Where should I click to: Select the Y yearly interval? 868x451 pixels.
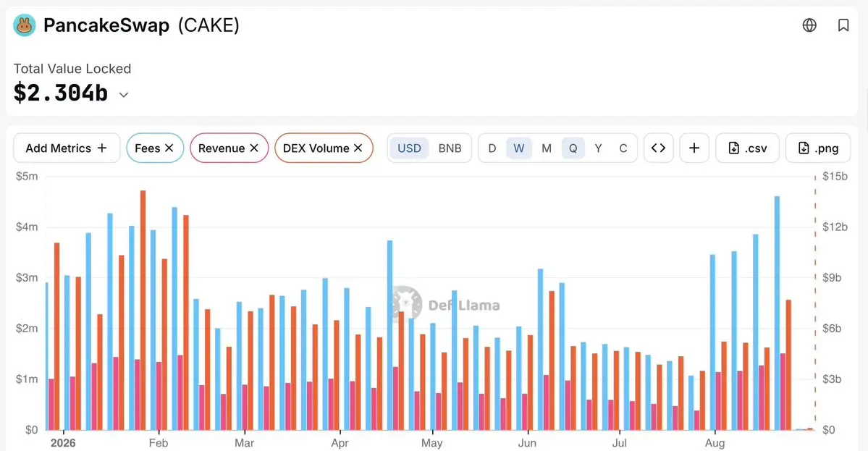click(x=599, y=148)
